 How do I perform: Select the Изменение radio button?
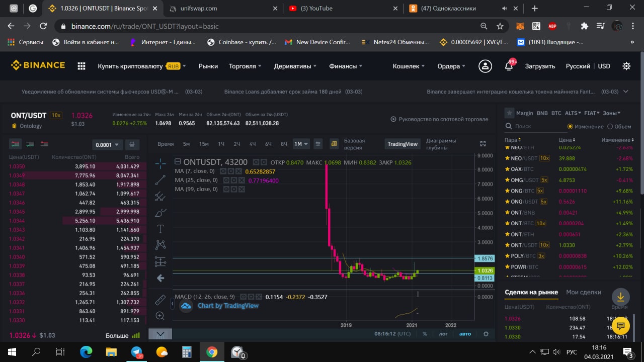[x=570, y=127]
